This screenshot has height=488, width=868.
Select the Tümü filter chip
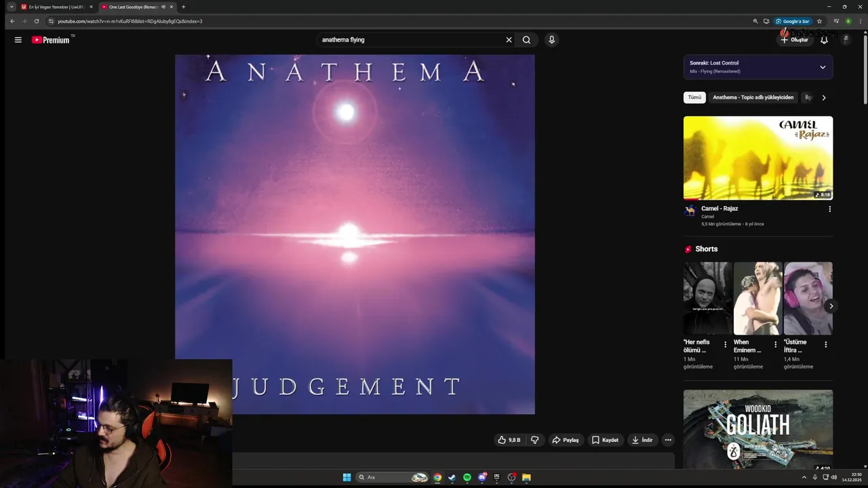click(x=694, y=98)
